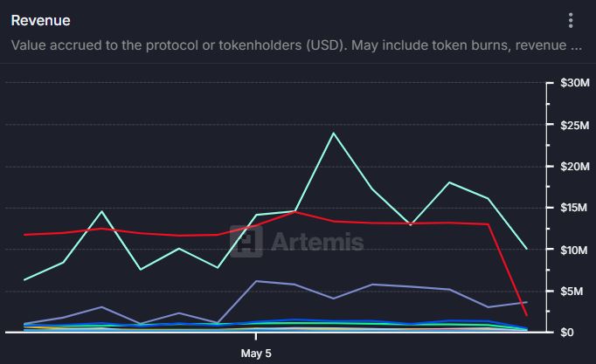Click the $25M y-axis label
The width and height of the screenshot is (596, 364).
tap(575, 125)
